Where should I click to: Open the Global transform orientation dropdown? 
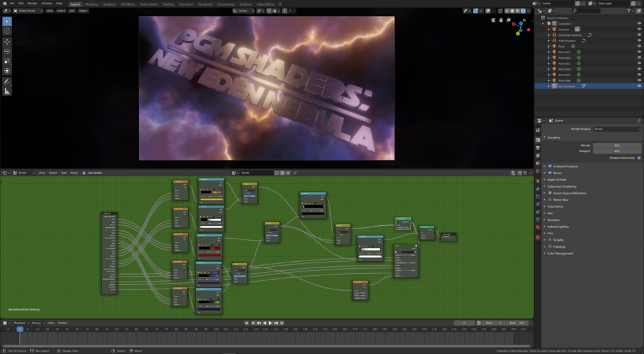(x=244, y=11)
